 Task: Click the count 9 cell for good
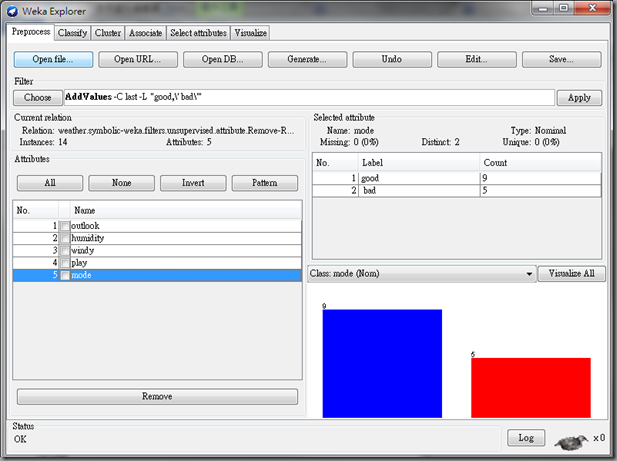(x=540, y=178)
